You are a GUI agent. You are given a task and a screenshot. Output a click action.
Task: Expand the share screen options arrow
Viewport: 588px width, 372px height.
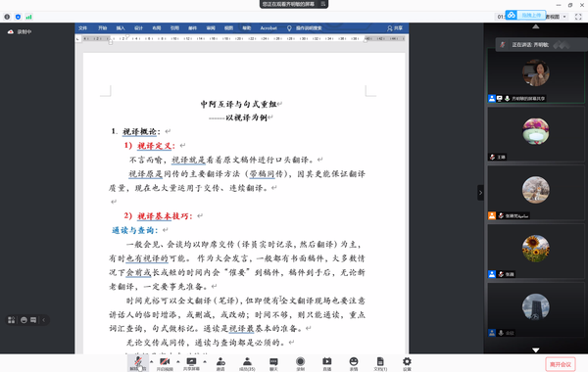(205, 361)
